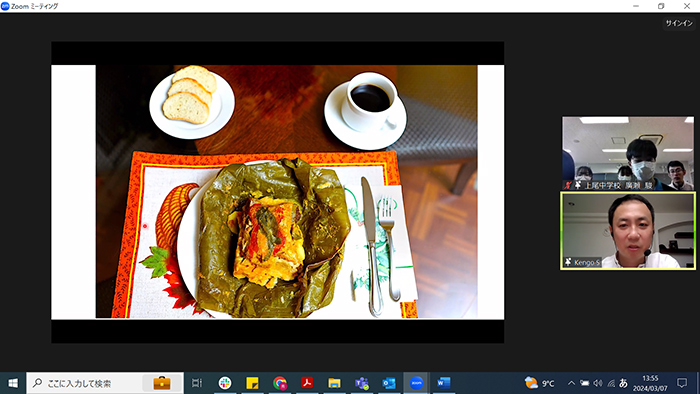Open the volume control in system tray
700x394 pixels.
[x=598, y=383]
